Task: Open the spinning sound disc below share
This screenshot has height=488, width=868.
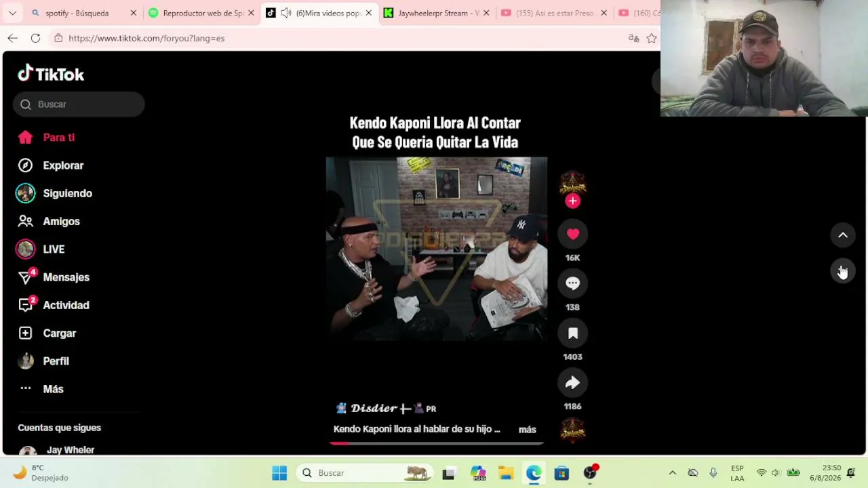Action: (x=572, y=430)
